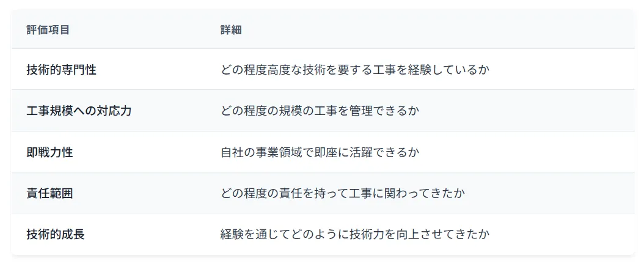The image size is (644, 266).
Task: Click the description text for 責任範囲
Action: pyautogui.click(x=343, y=193)
